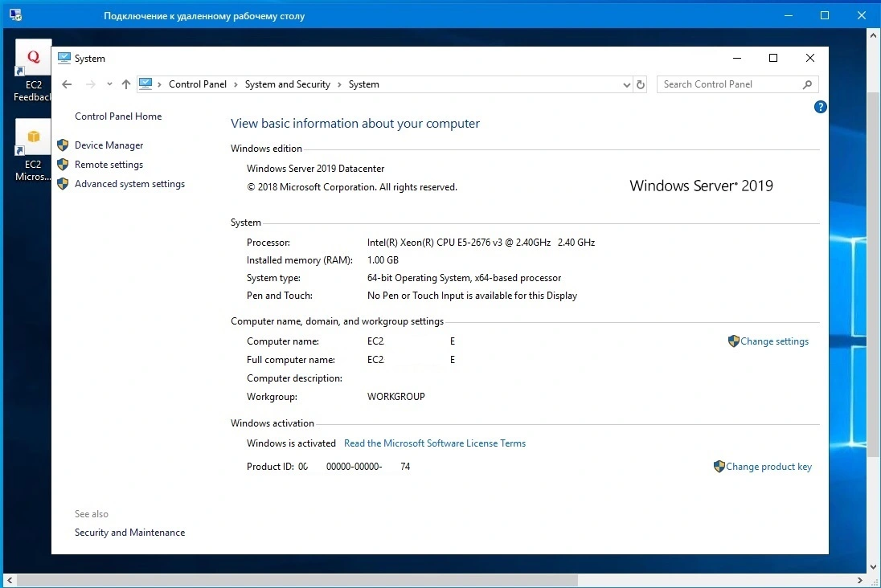Open Security and Maintenance

(x=129, y=533)
